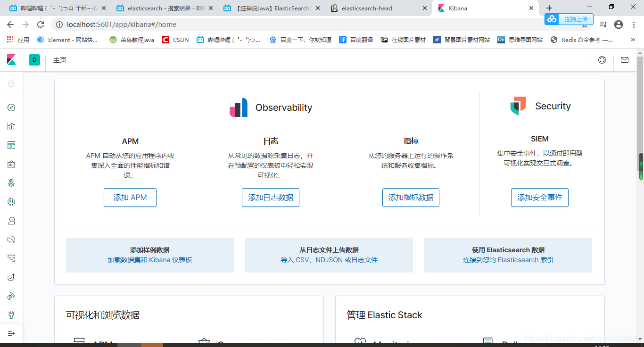Open the 在线图片素材 bookmark
The image size is (644, 347).
click(x=404, y=40)
